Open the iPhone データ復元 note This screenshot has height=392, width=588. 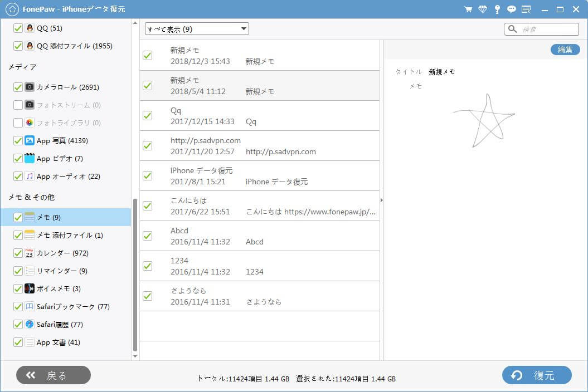[x=260, y=176]
